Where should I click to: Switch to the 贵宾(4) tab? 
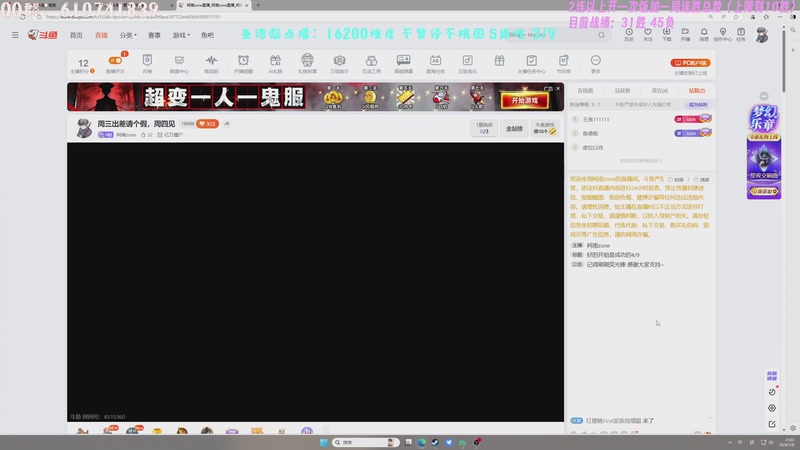tap(660, 91)
